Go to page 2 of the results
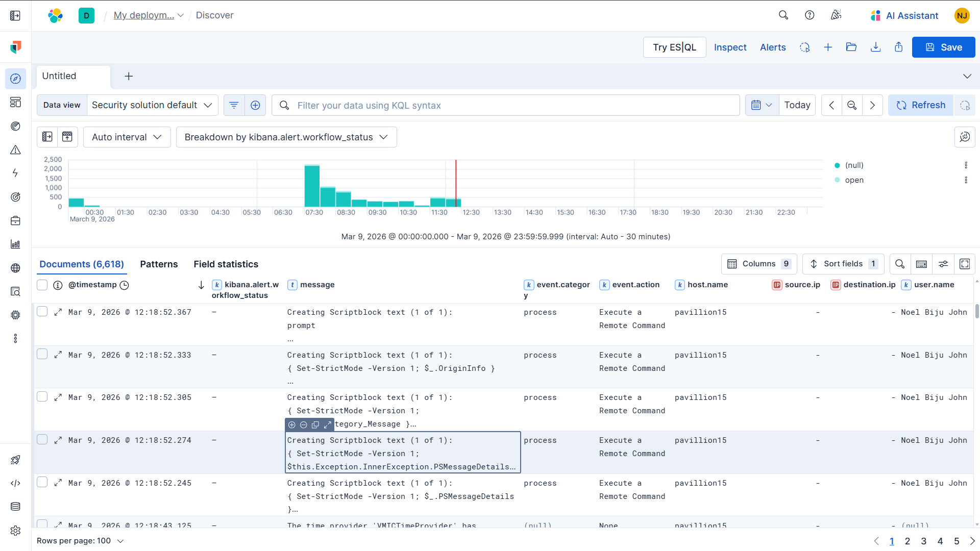The height and width of the screenshot is (551, 980). pos(908,541)
